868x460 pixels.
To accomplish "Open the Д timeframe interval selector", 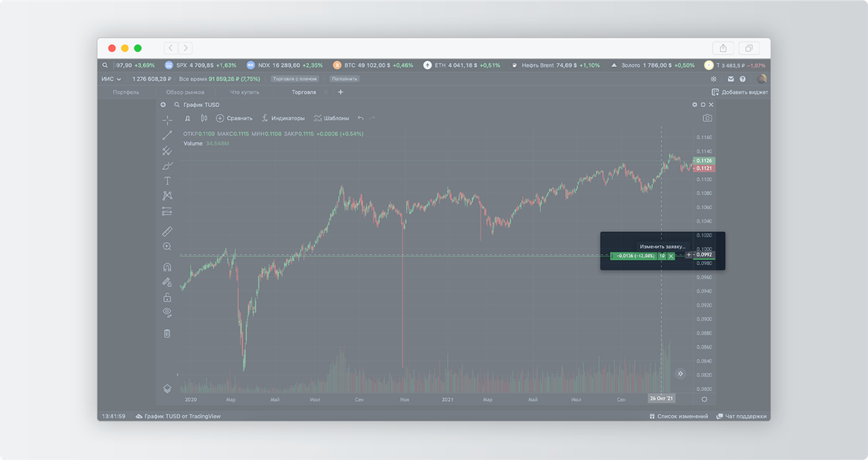I will coord(188,118).
